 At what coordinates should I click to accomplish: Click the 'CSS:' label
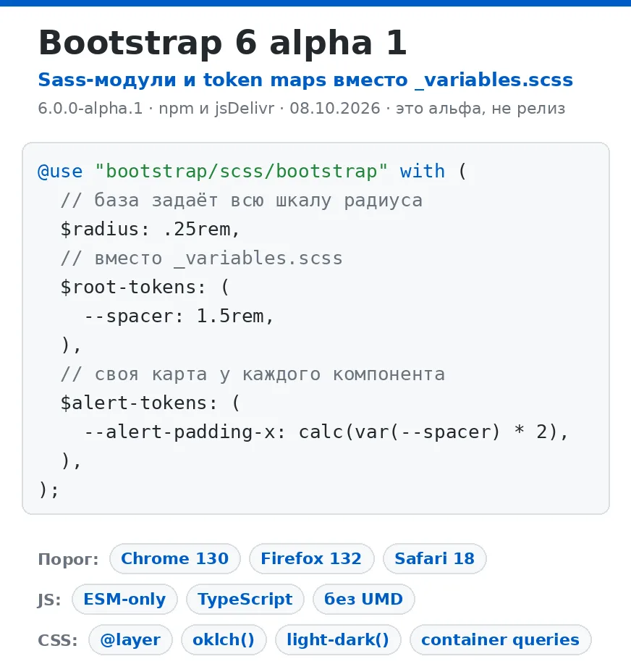point(58,640)
